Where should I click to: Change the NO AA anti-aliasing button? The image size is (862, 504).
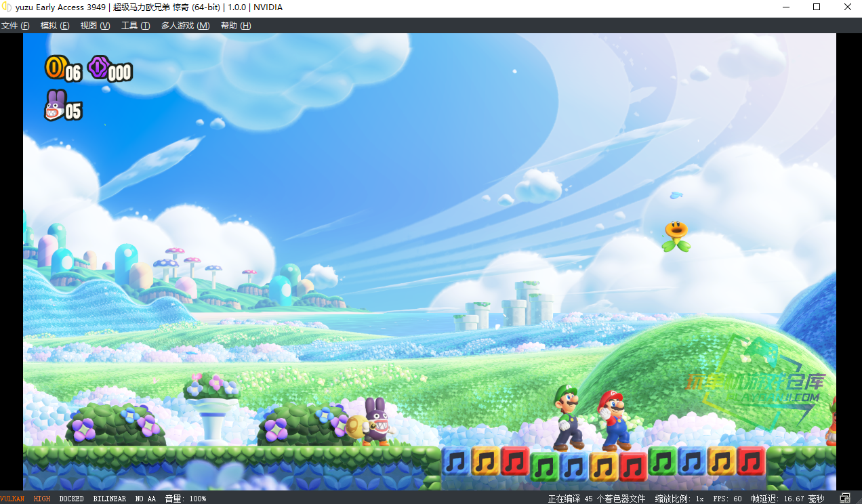(x=145, y=498)
